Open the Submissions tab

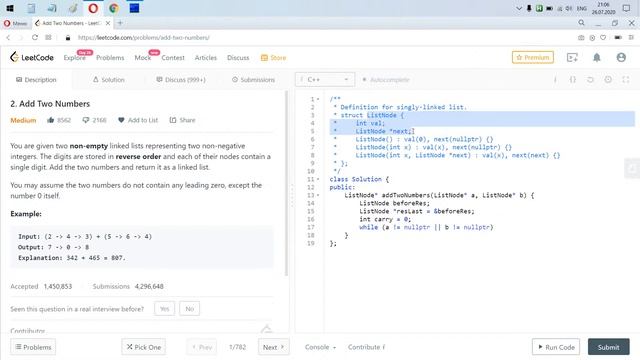[x=253, y=80]
